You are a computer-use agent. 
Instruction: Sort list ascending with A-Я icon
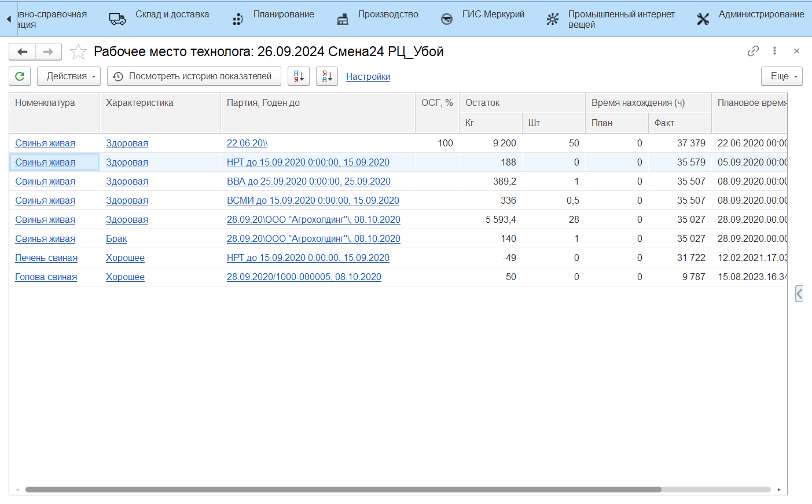[299, 76]
